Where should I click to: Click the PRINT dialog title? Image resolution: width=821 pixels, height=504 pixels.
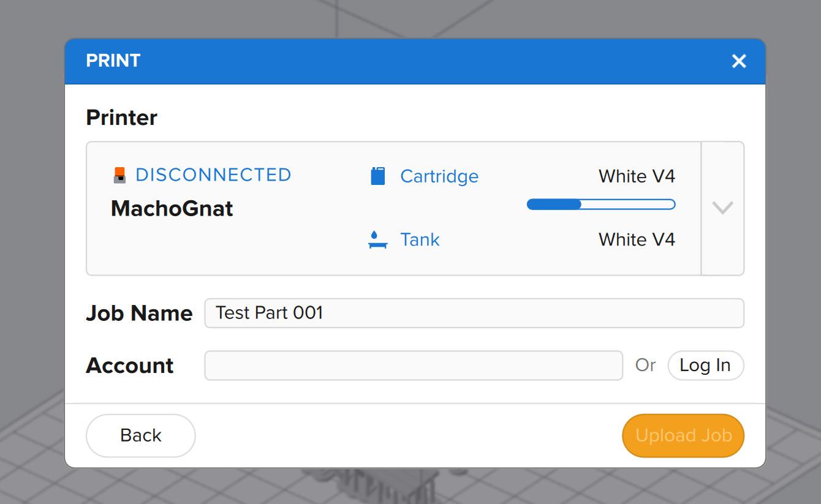pos(113,61)
